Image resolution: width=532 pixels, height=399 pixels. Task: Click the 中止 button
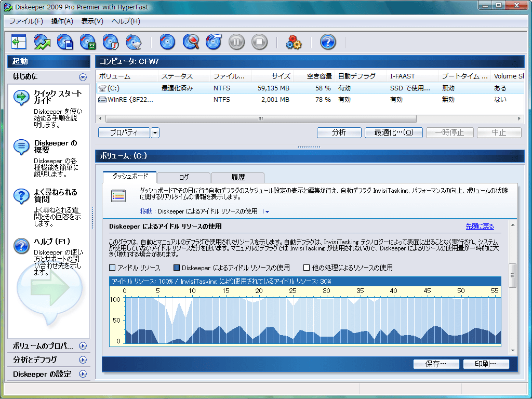tap(499, 132)
